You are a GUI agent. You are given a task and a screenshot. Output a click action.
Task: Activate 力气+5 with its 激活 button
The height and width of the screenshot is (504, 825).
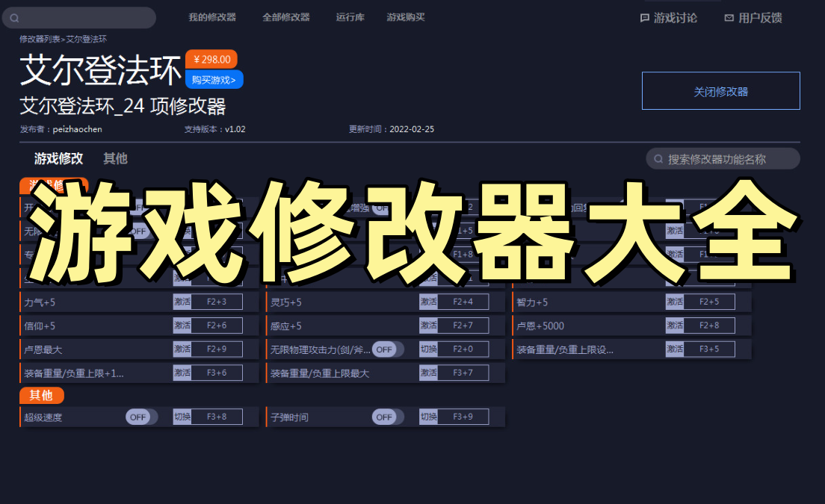coord(182,302)
